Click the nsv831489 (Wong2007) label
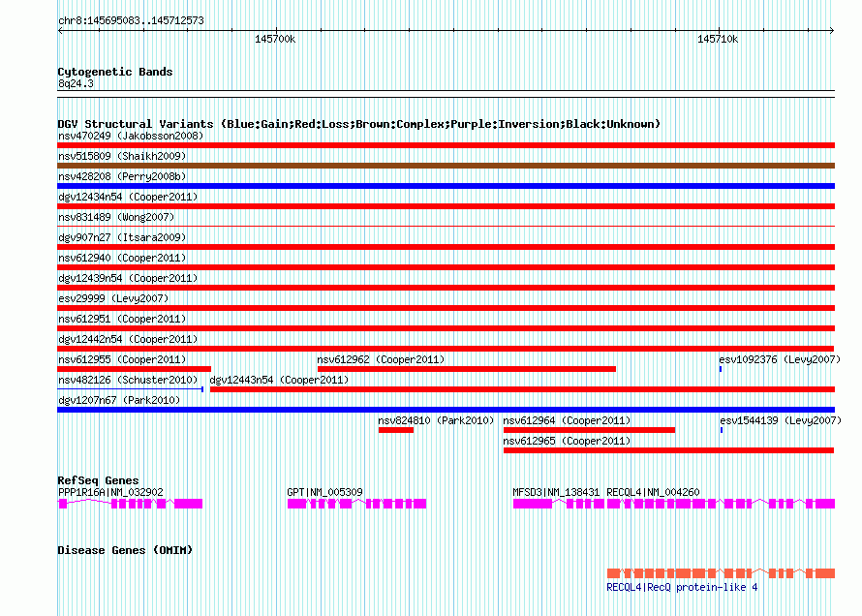The image size is (862, 616). (116, 217)
